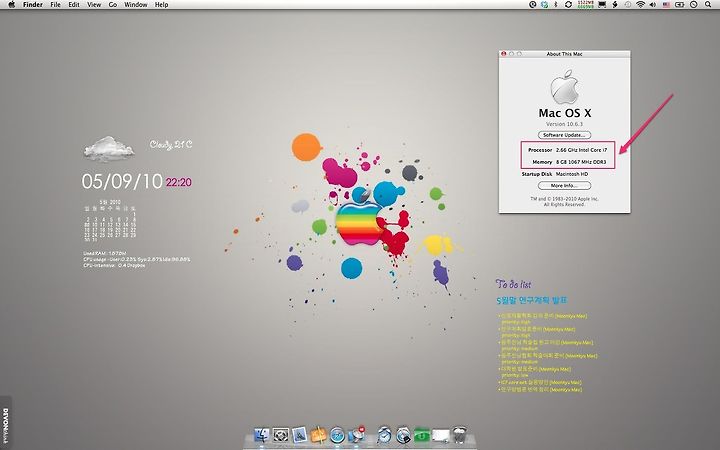The width and height of the screenshot is (720, 450).
Task: Open the Dock icon left of green folder
Action: (403, 434)
